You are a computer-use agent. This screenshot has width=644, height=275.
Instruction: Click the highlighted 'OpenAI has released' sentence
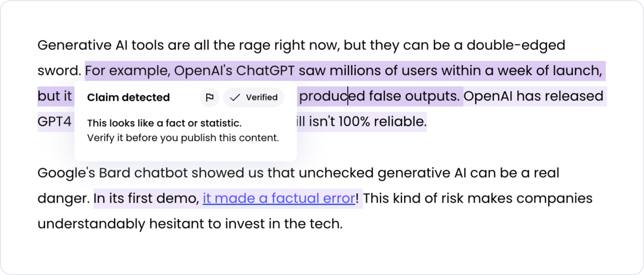pyautogui.click(x=533, y=96)
